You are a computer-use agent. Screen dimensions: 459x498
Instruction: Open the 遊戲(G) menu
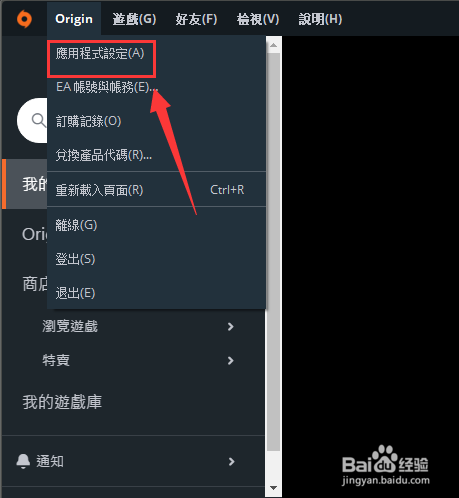click(x=134, y=19)
